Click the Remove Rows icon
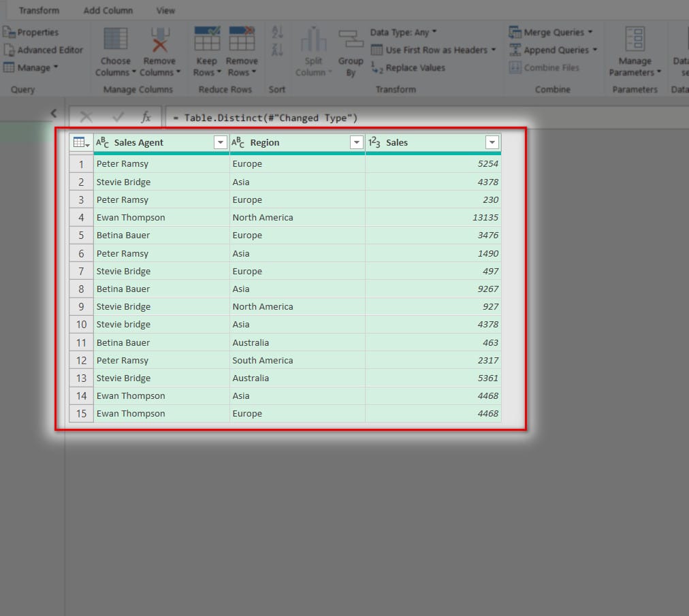 (x=242, y=40)
